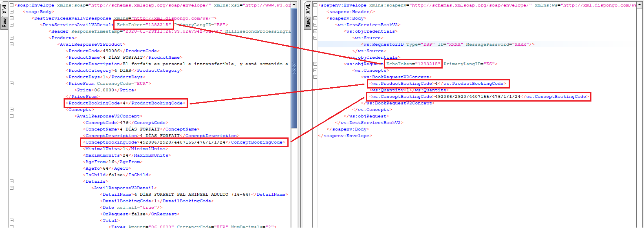Click scroll-up arrow of response scrollbar
The width and height of the screenshot is (644, 228).
(294, 5)
